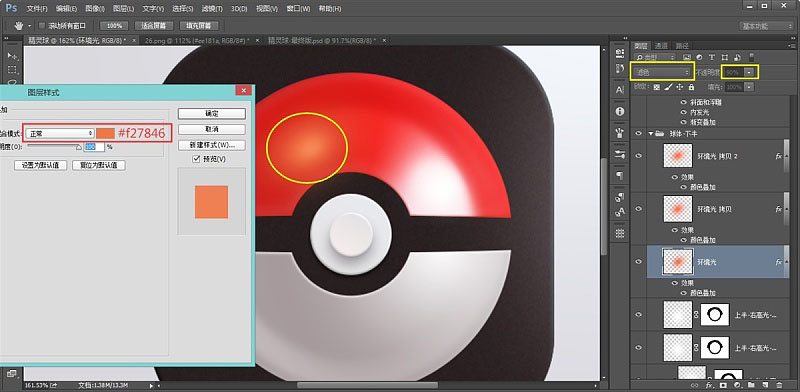Click the 新建样式(W)... button

[212, 145]
